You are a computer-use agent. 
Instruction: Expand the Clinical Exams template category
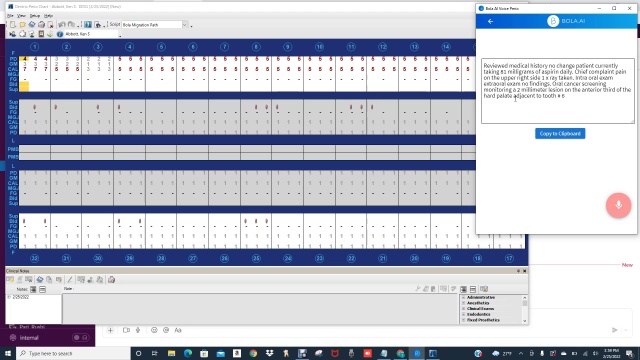464,309
